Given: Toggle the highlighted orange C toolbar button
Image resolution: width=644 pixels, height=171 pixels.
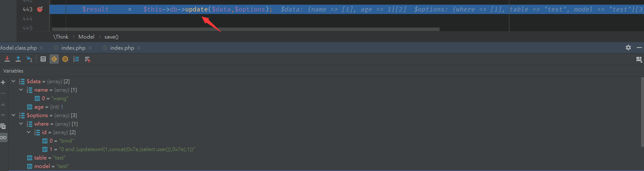Looking at the screenshot, I should [x=54, y=59].
